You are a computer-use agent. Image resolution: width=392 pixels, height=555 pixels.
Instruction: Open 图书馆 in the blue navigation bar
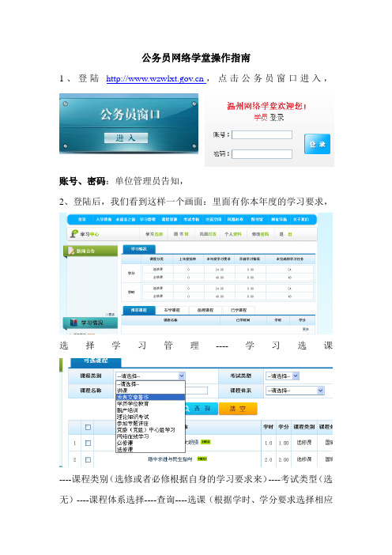click(x=257, y=220)
